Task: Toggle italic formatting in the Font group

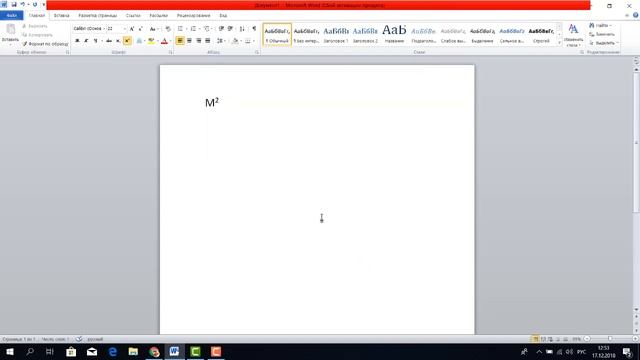Action: click(x=86, y=41)
